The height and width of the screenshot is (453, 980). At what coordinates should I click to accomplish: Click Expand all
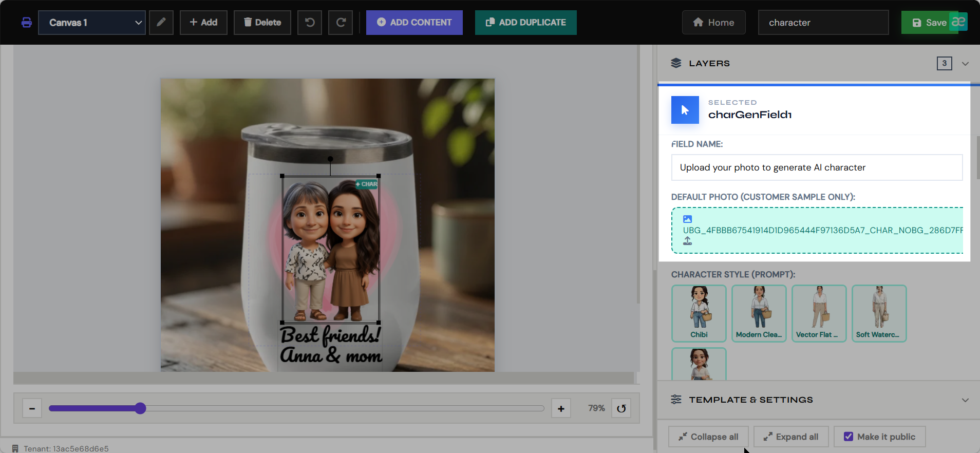pos(791,437)
